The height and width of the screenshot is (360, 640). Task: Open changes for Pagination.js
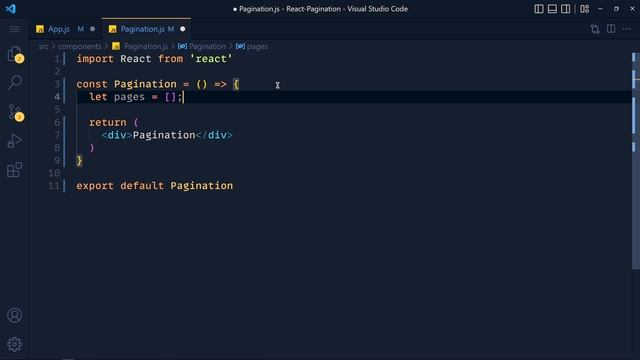(x=595, y=29)
